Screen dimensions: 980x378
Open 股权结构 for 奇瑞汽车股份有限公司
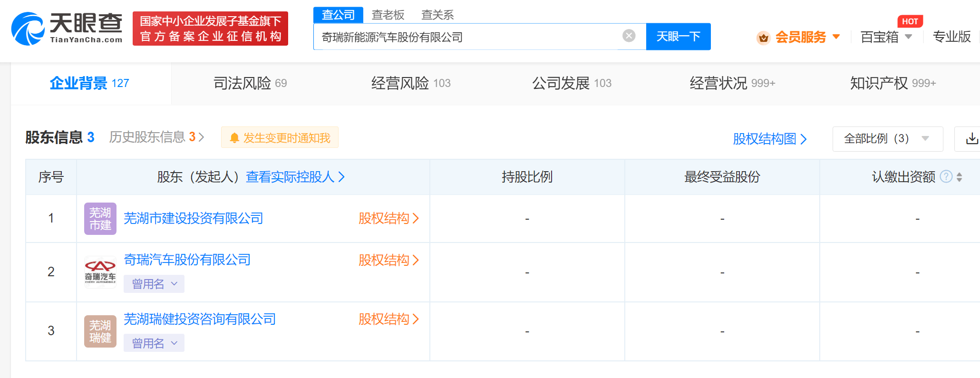coord(388,260)
